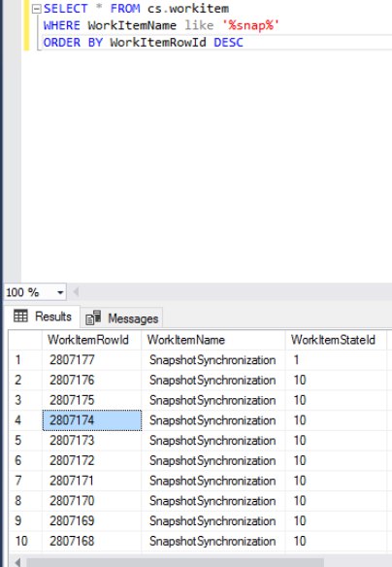This screenshot has width=392, height=567.
Task: Click the Messages tab icon
Action: tap(93, 318)
